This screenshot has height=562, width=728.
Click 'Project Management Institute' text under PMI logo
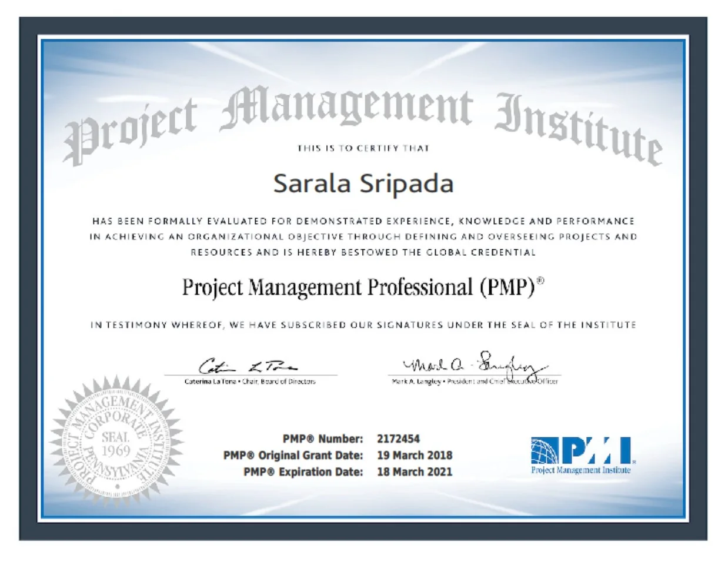(x=580, y=470)
